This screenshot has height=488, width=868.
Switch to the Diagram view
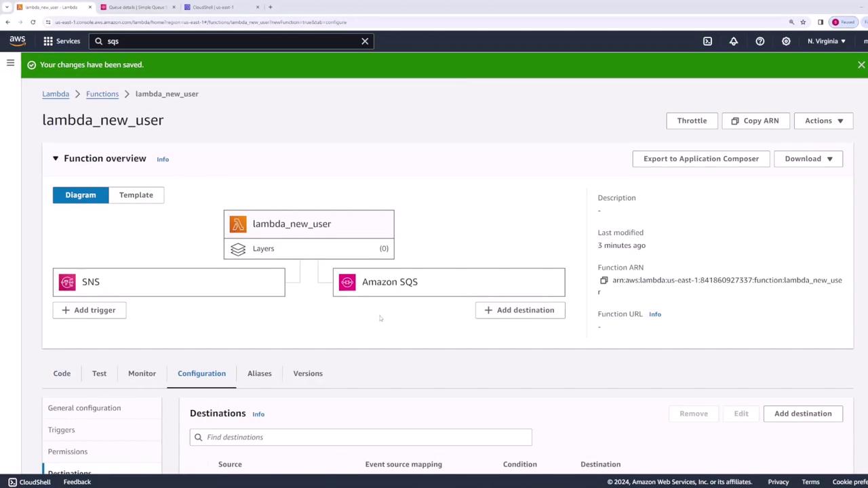point(81,195)
